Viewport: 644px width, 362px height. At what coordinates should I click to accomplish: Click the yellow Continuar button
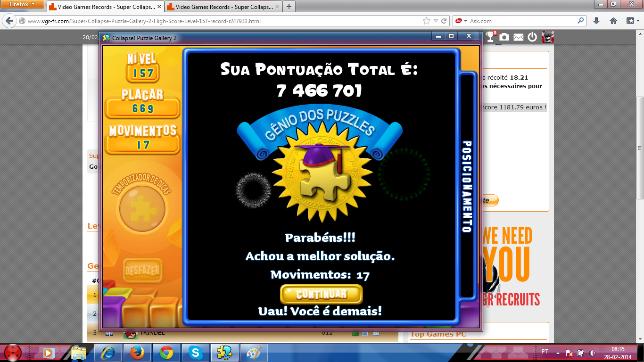[x=321, y=295]
